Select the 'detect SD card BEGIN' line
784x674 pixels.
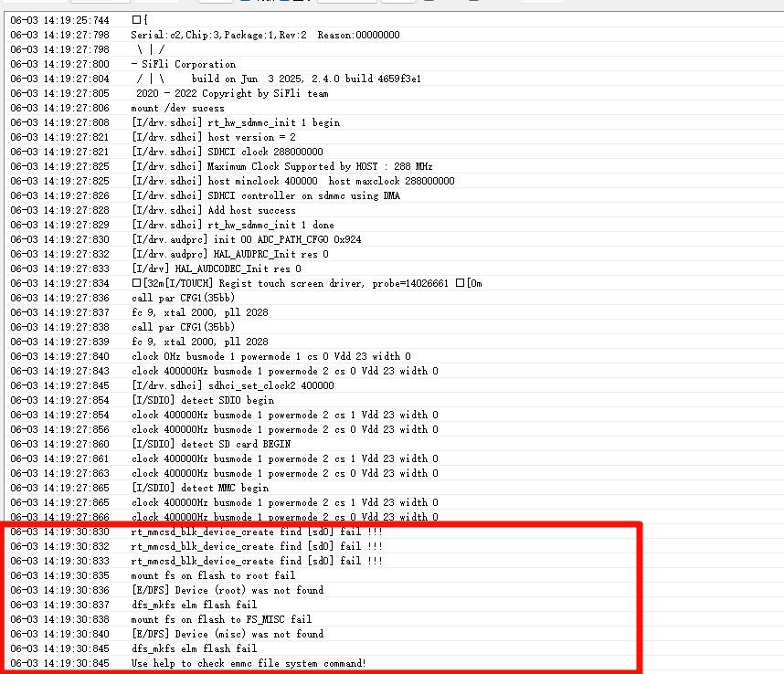point(210,444)
